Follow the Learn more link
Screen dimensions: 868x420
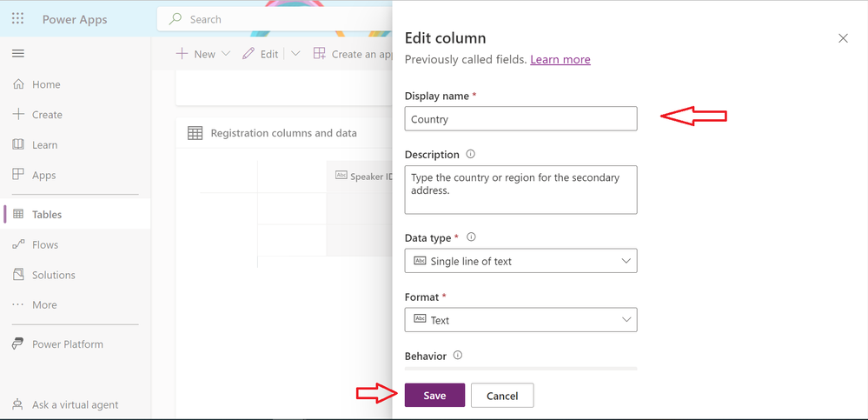[560, 59]
